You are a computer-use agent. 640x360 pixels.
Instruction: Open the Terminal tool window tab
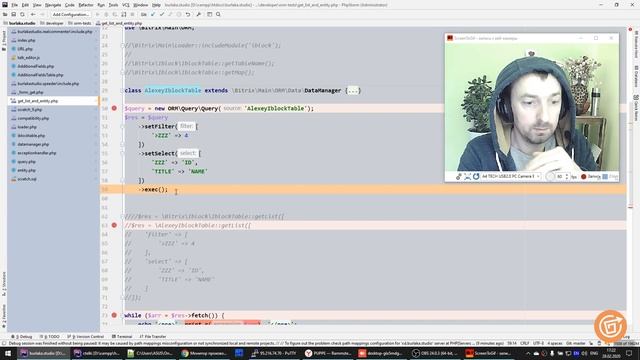point(122,336)
